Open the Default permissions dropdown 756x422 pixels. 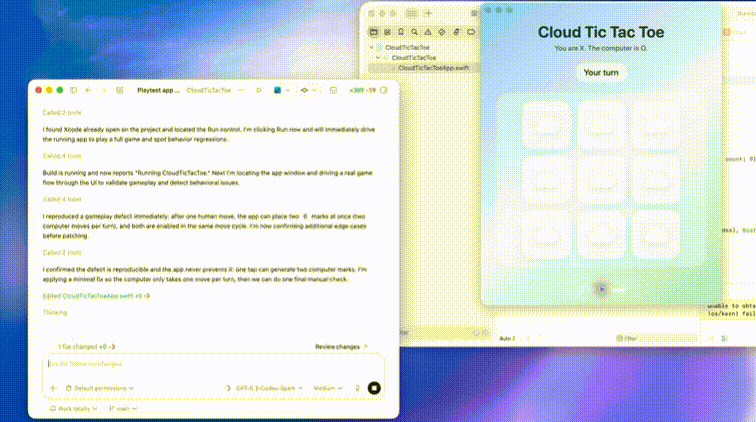(x=100, y=388)
